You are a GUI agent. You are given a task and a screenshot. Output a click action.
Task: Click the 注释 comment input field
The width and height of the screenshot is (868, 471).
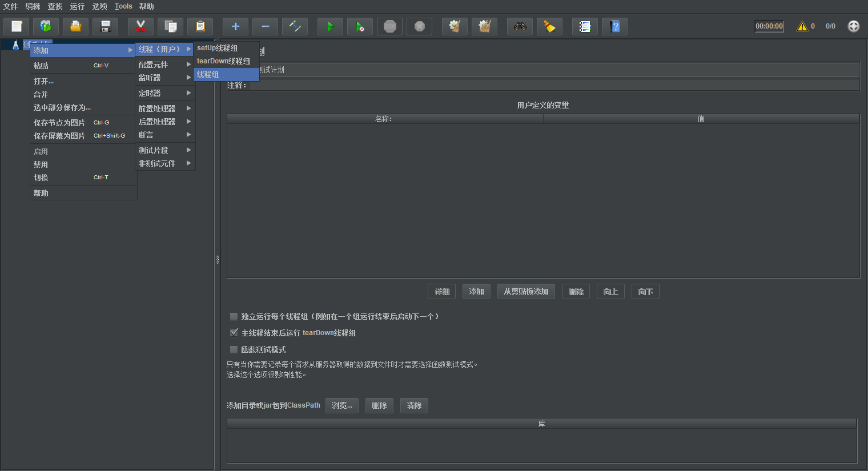[554, 85]
